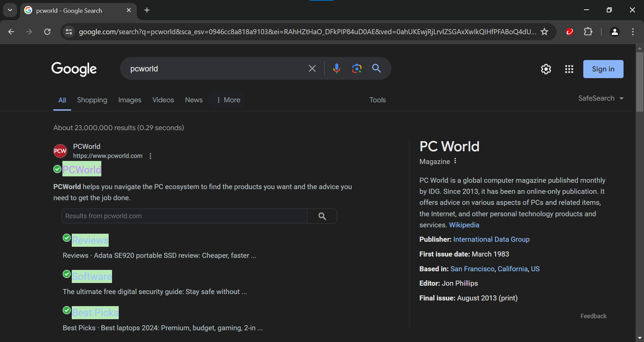Image resolution: width=644 pixels, height=342 pixels.
Task: Open site information icon in address bar
Action: pyautogui.click(x=69, y=32)
